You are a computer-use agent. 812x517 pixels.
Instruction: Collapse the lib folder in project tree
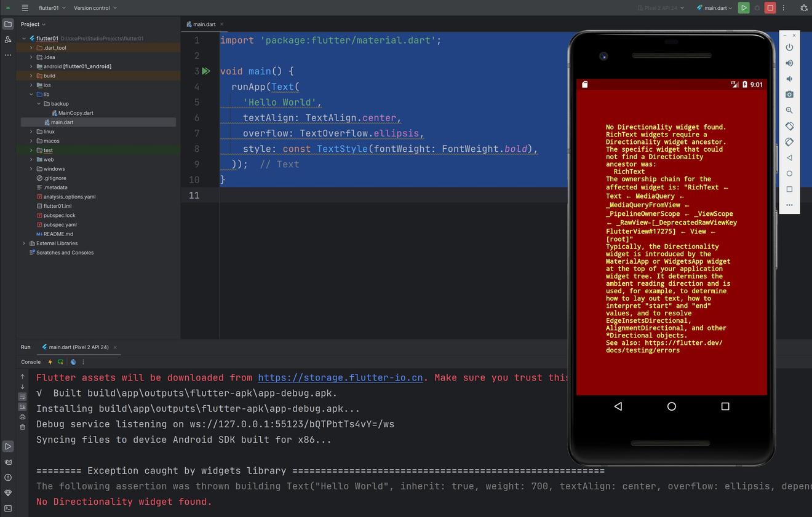pyautogui.click(x=31, y=95)
